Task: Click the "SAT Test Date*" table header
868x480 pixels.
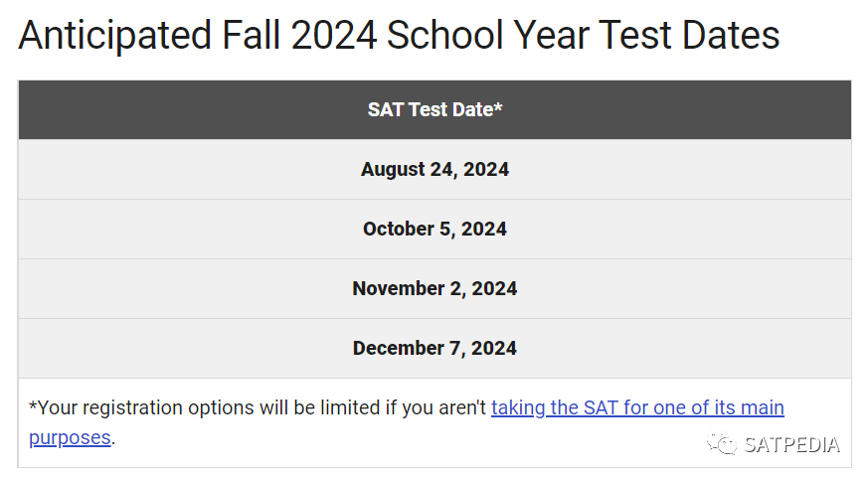Action: pos(434,109)
